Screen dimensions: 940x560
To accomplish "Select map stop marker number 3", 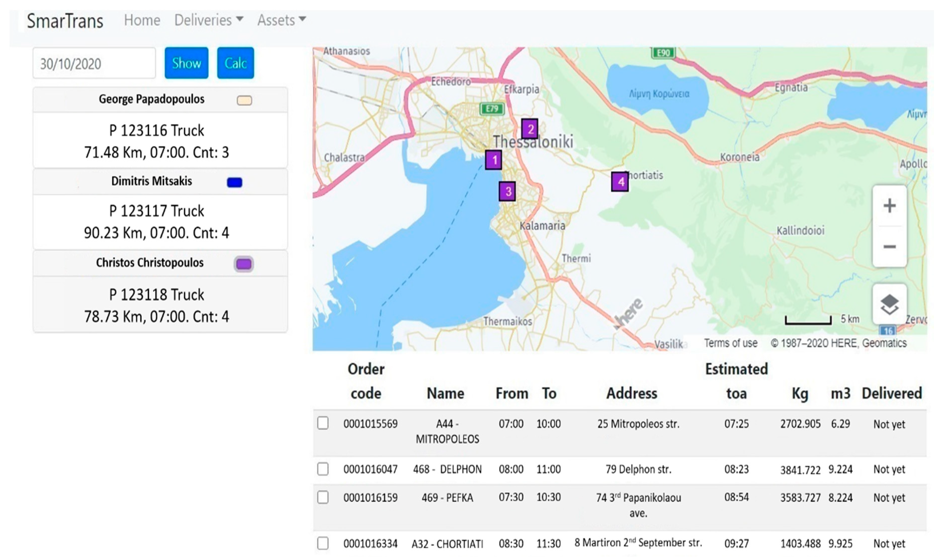I will point(507,191).
